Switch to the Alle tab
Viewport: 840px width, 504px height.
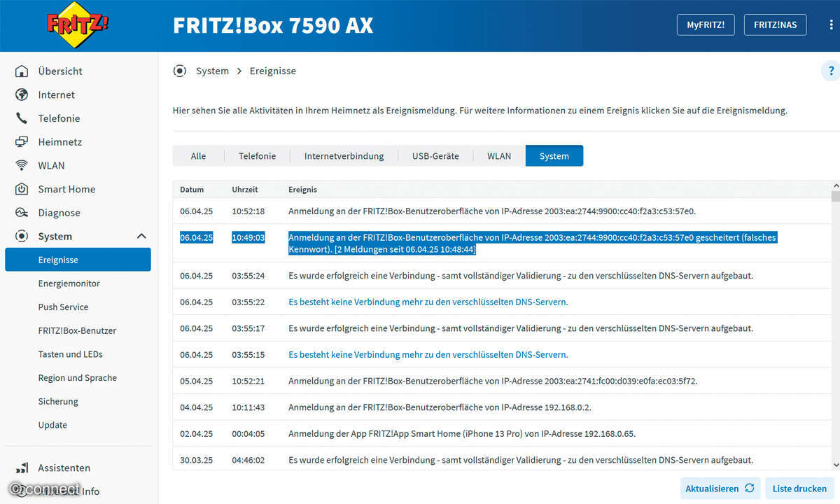tap(199, 156)
